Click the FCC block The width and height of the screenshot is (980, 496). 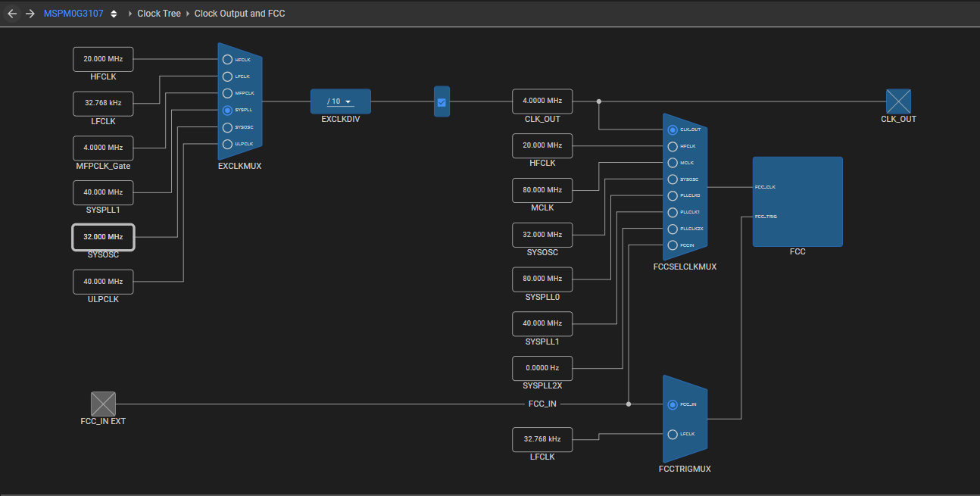coord(797,201)
